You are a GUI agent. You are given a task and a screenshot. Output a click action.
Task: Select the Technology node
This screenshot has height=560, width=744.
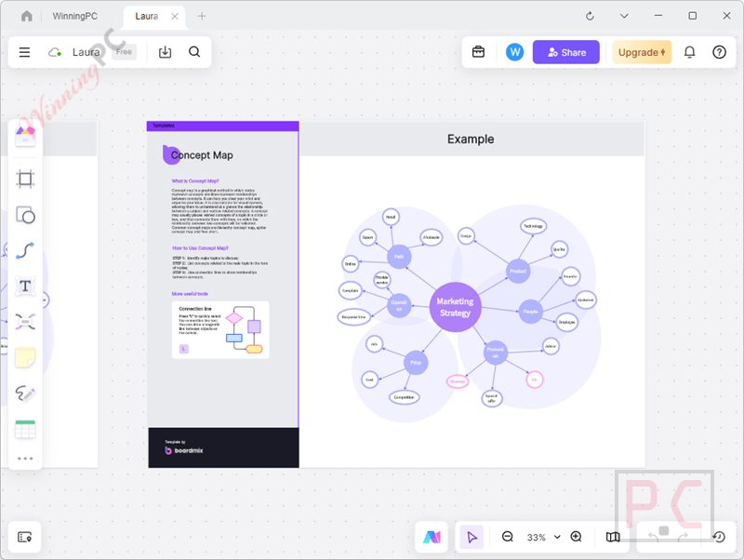533,226
